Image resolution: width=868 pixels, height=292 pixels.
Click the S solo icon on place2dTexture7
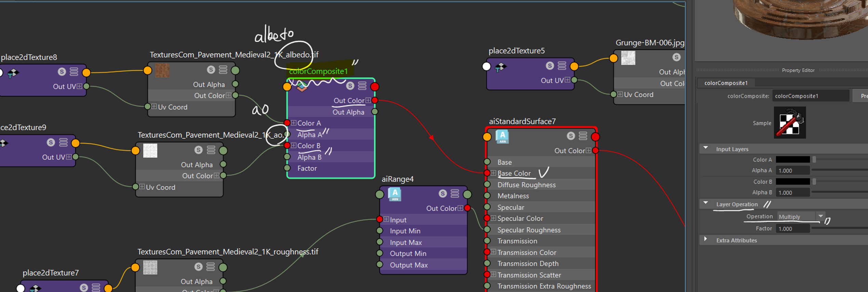click(x=84, y=288)
